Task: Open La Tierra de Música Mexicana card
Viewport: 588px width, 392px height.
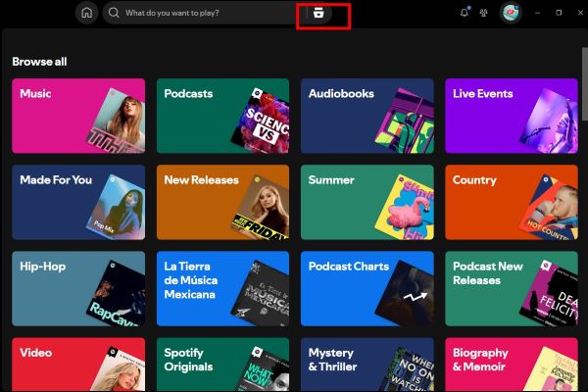Action: click(x=222, y=288)
